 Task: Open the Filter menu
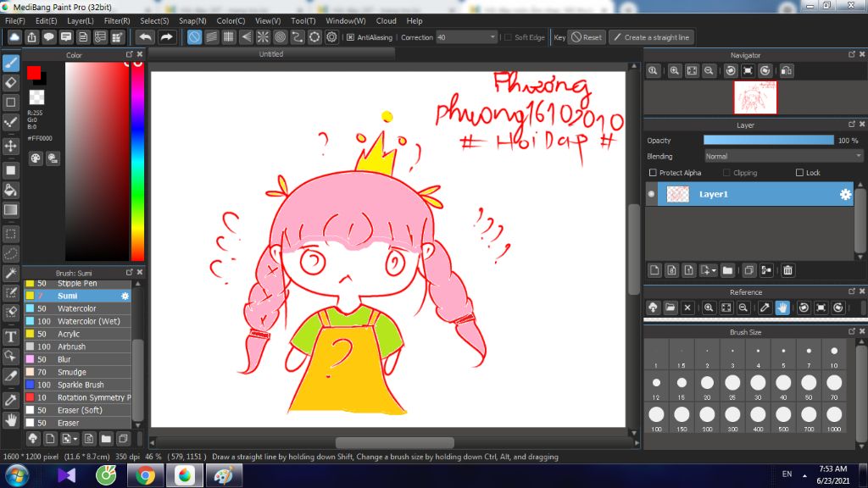(117, 21)
